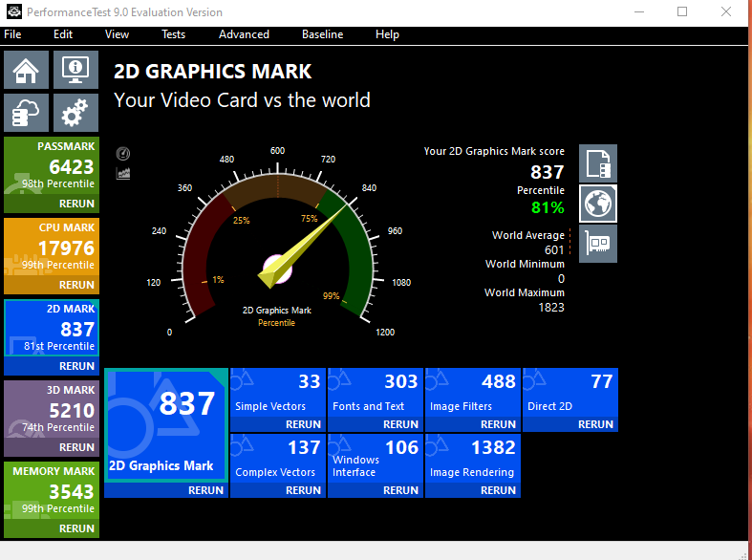The width and height of the screenshot is (752, 560).
Task: Rerun the Image Filters test
Action: click(498, 424)
